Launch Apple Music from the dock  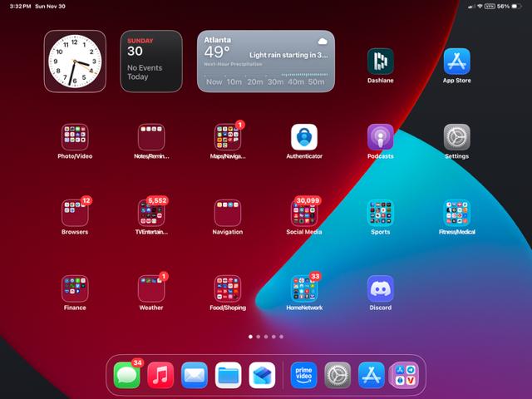160,375
